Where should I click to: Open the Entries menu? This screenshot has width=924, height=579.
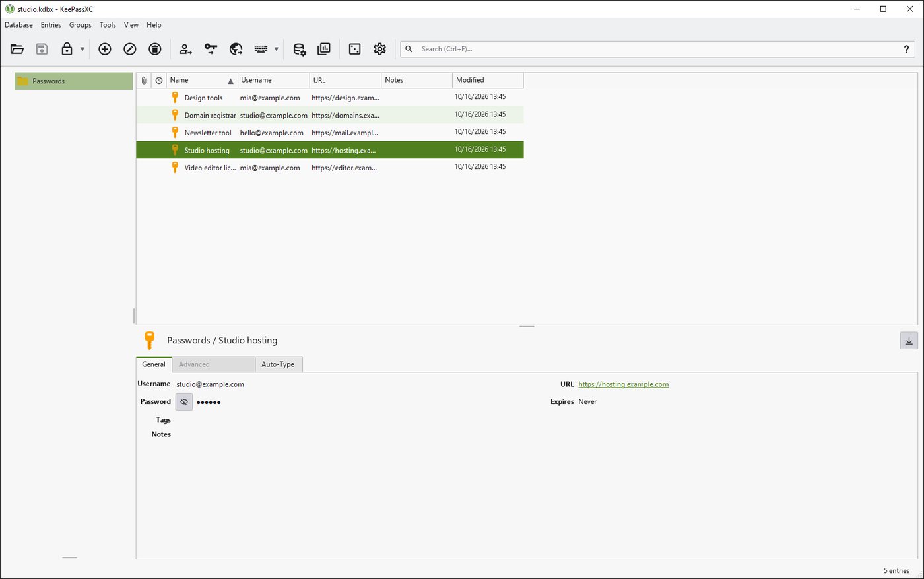coord(51,25)
